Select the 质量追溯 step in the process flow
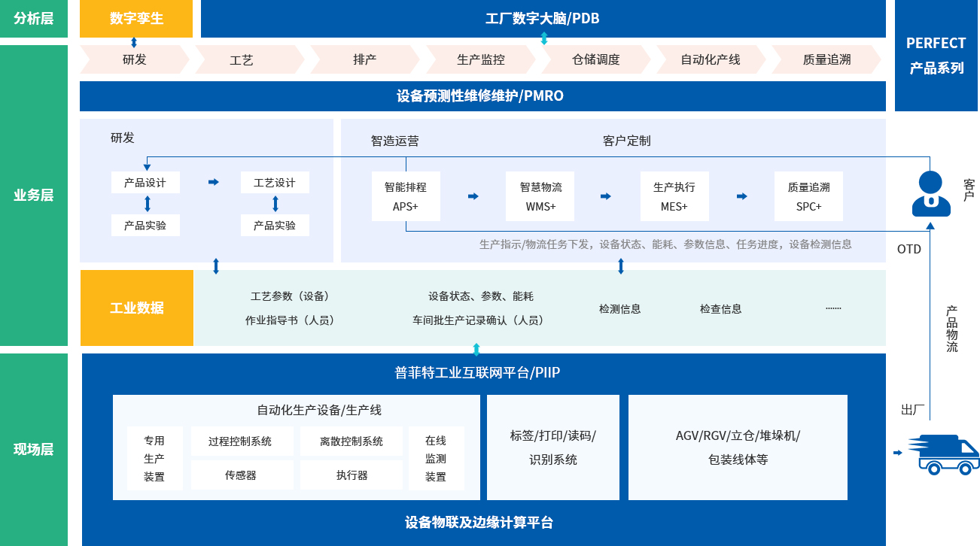This screenshot has width=980, height=546. 827,59
